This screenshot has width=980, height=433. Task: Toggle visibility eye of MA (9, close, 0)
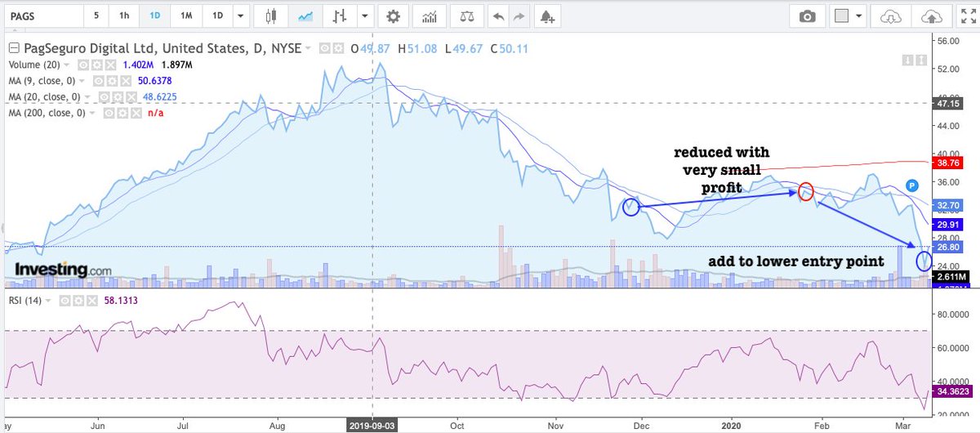tap(98, 81)
